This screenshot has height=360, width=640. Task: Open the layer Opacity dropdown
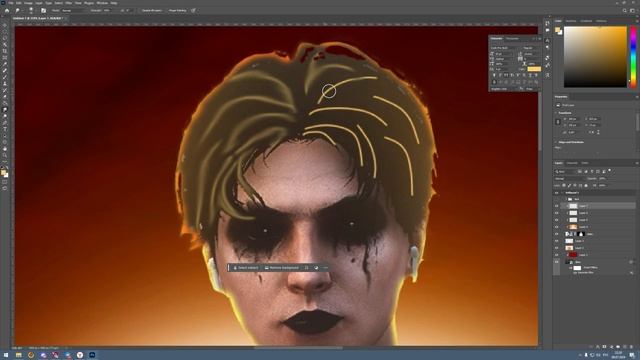[x=604, y=178]
